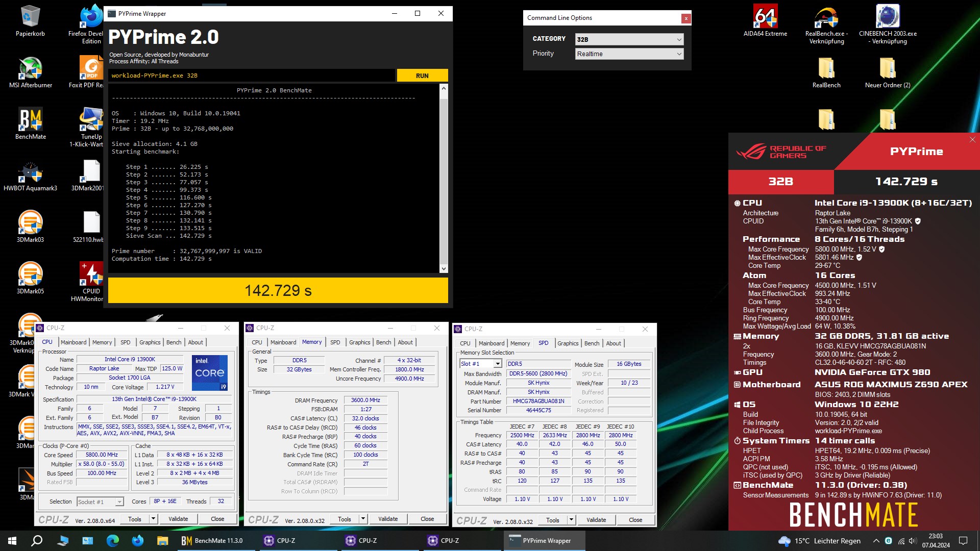The height and width of the screenshot is (551, 980).
Task: Close the ROG PYPrime result overlay
Action: [x=972, y=139]
